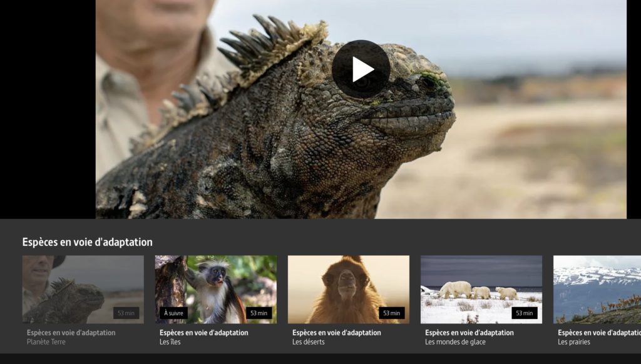Click the '53 min' badge on Les îles
Viewport: 641px width, 364px height.
[259, 313]
